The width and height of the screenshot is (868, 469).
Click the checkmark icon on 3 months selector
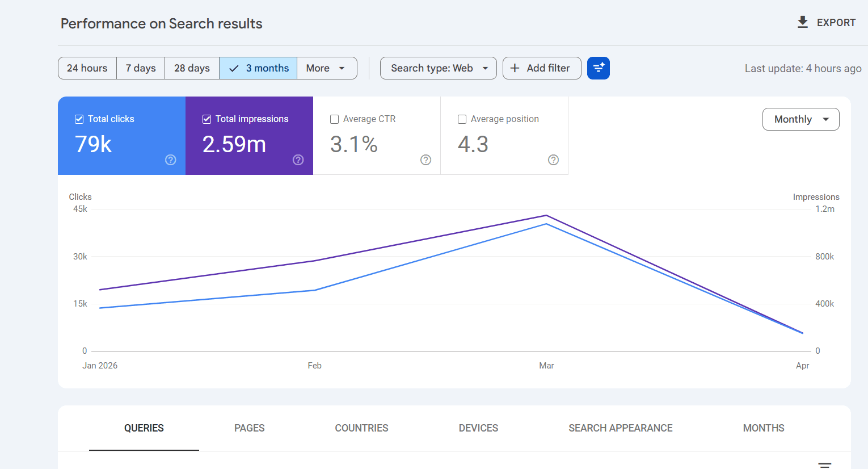(234, 68)
